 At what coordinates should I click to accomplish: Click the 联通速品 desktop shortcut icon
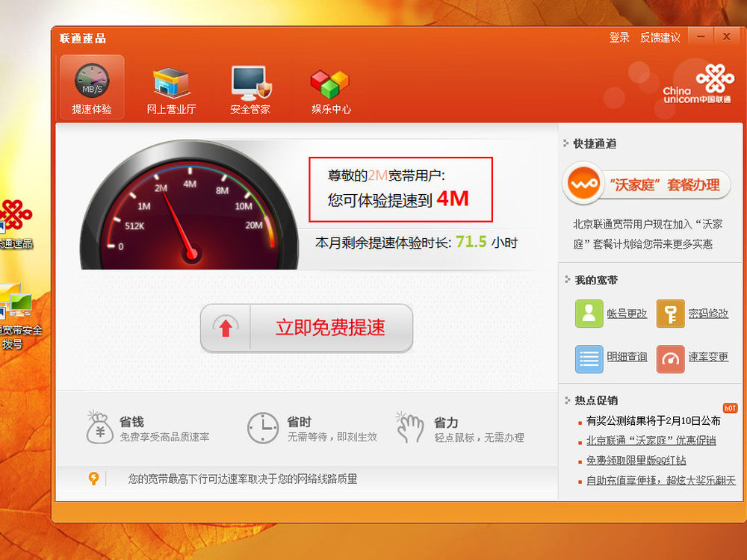tap(16, 224)
